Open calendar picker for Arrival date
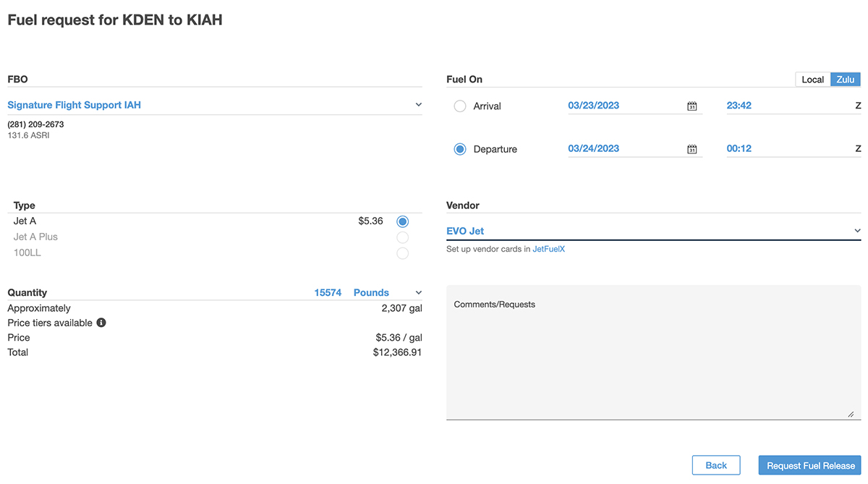The width and height of the screenshot is (868, 484). click(x=692, y=106)
